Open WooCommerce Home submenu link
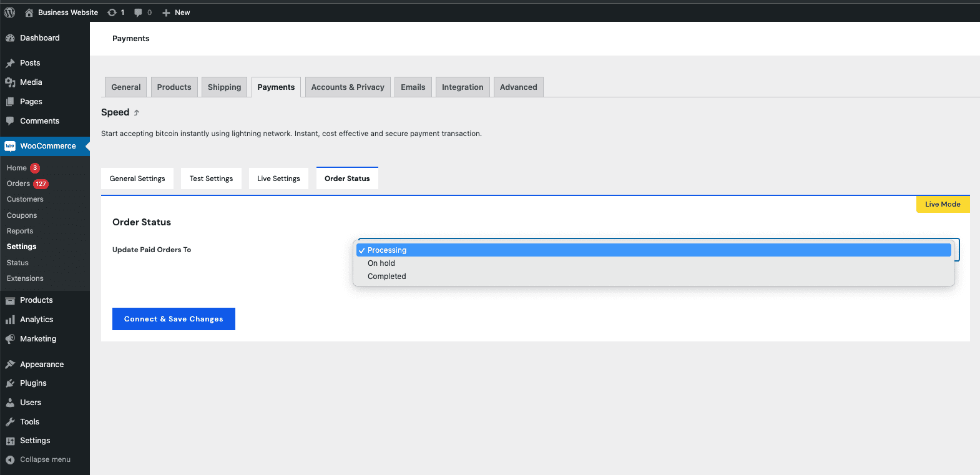Viewport: 980px width, 475px height. (x=17, y=168)
